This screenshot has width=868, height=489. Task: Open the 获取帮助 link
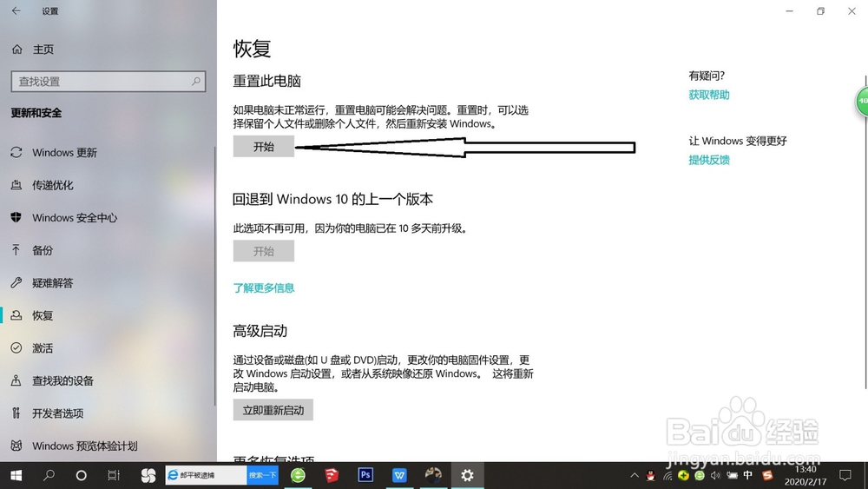709,95
